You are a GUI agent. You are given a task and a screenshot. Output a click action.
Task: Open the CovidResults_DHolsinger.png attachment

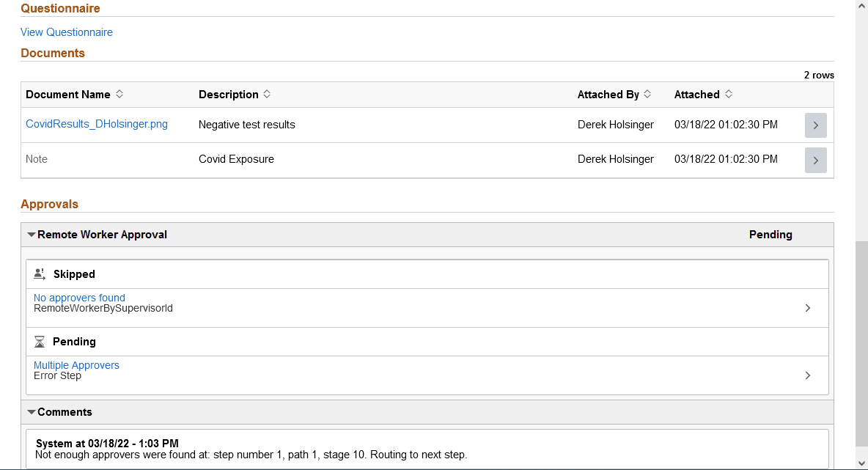(x=96, y=124)
